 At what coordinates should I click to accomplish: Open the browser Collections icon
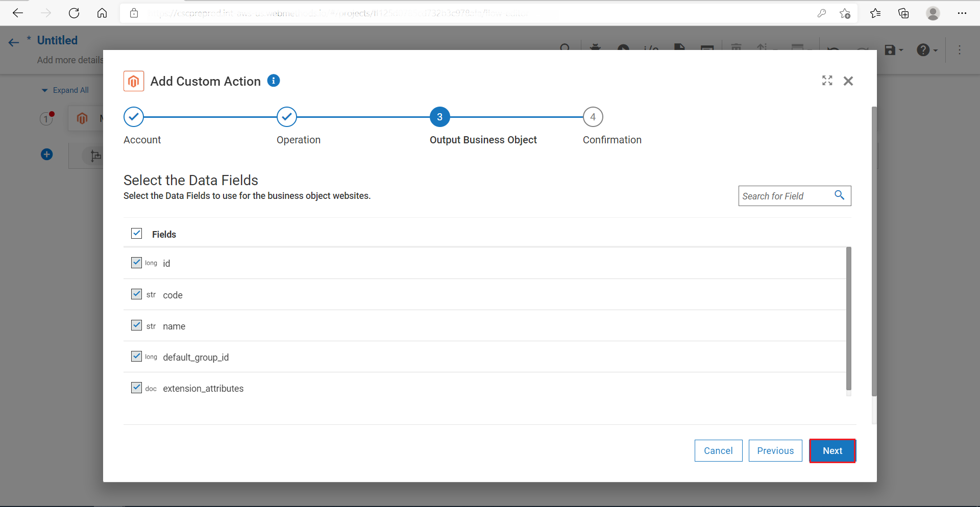tap(903, 13)
